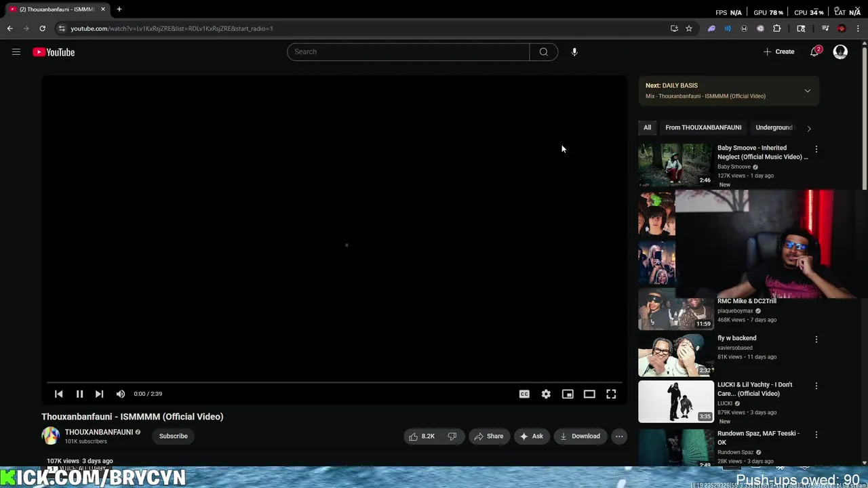
Task: Open more actions with the three dots under the video
Action: pos(619,436)
